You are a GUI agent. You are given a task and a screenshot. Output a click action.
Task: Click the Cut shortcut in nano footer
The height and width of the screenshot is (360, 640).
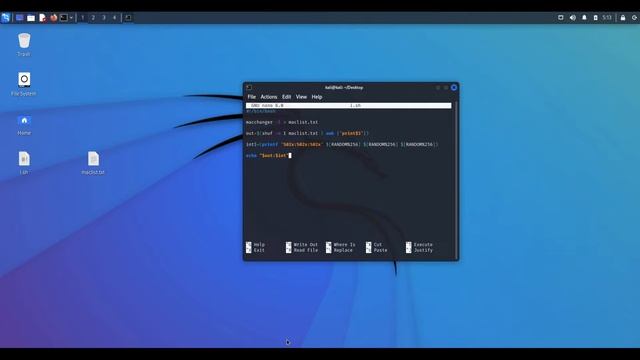click(x=374, y=244)
